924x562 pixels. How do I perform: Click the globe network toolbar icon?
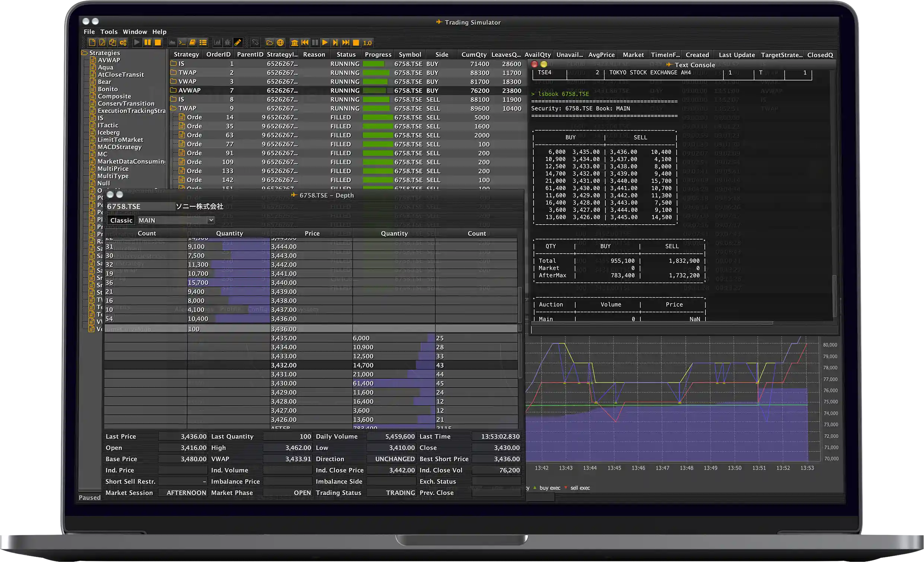click(x=280, y=43)
